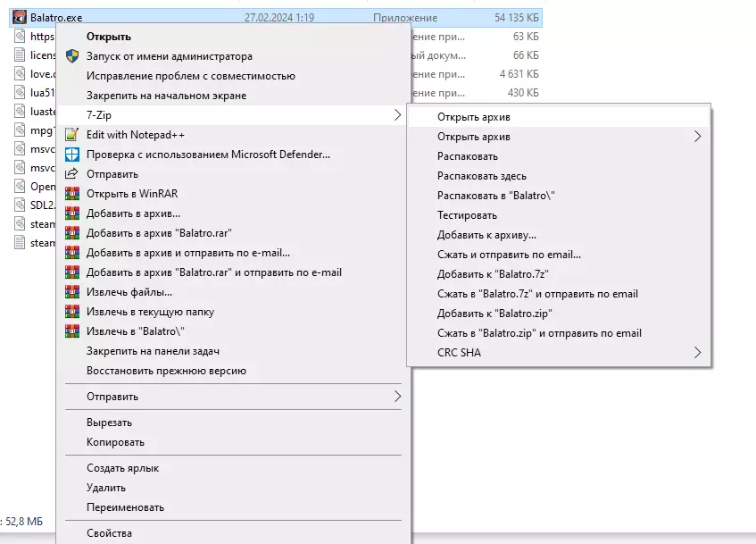Screen dimensions: 756x544
Task: Click WinRAR icon beside Извлечь в текущую папку
Action: tap(71, 312)
